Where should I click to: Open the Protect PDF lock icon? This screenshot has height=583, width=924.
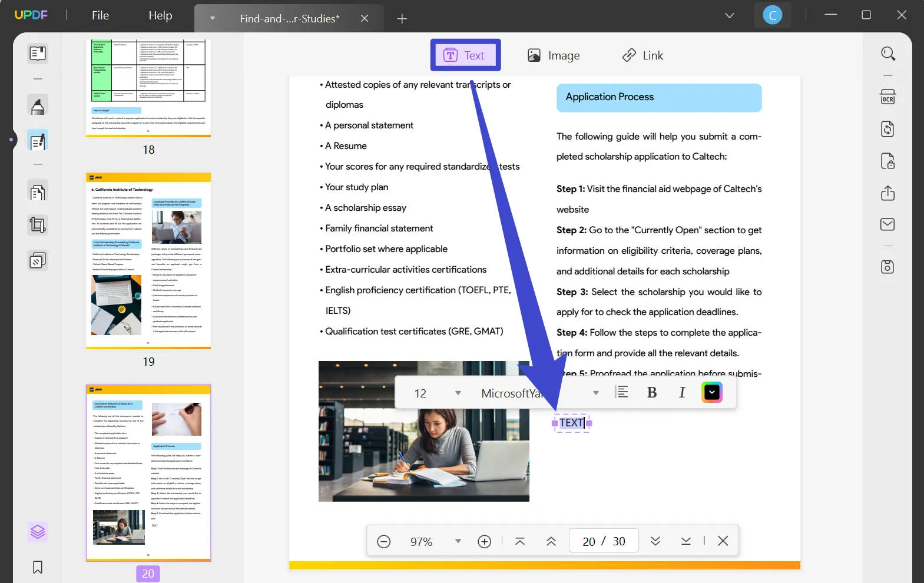click(x=887, y=161)
